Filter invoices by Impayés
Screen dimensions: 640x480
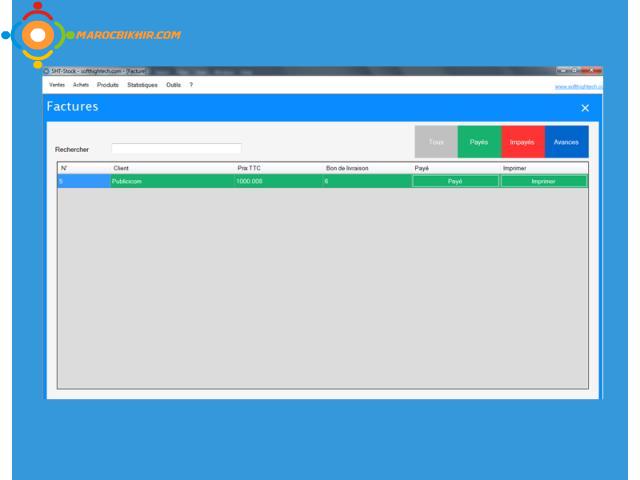[x=523, y=142]
